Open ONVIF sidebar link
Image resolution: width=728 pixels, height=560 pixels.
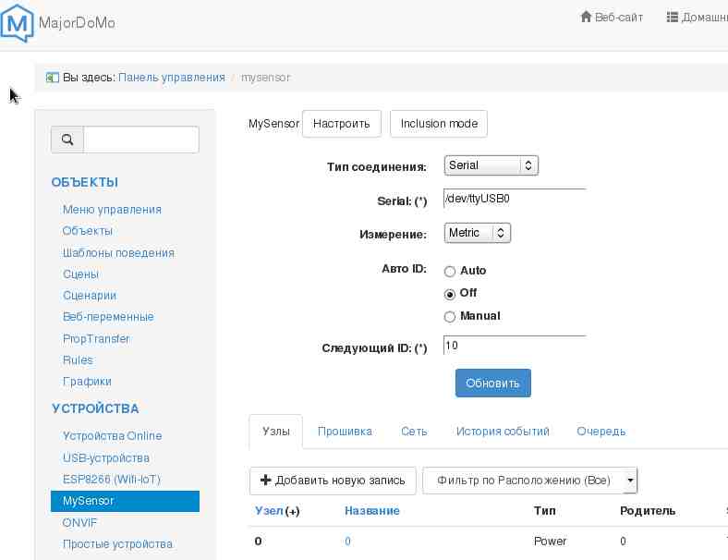pyautogui.click(x=79, y=522)
